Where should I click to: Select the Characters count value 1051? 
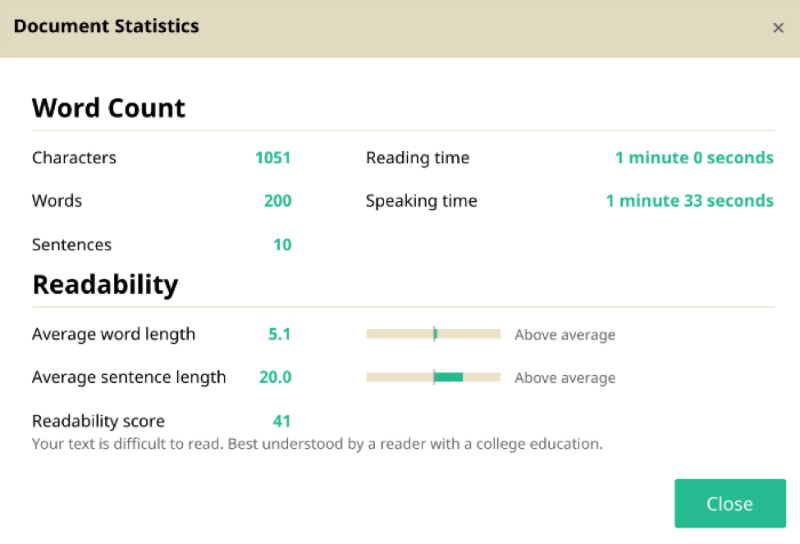tap(272, 158)
